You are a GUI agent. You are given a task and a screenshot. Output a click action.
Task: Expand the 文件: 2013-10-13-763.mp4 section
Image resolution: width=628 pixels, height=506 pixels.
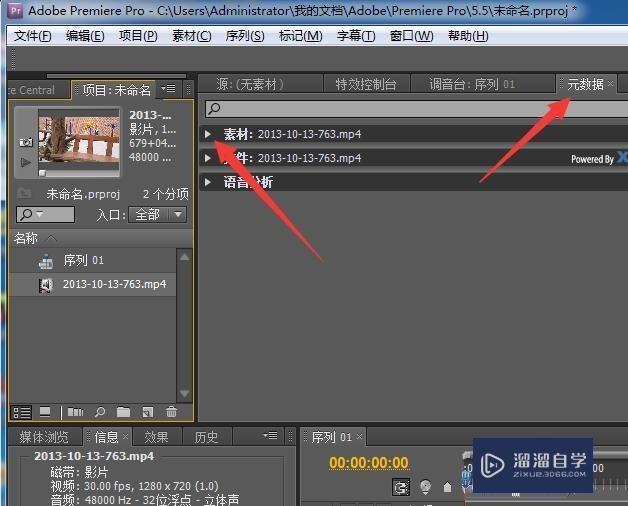207,158
